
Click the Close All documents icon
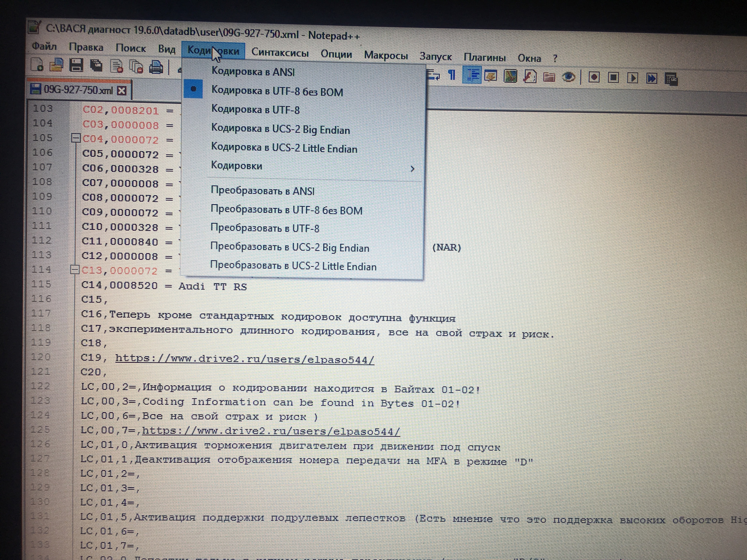click(x=136, y=67)
